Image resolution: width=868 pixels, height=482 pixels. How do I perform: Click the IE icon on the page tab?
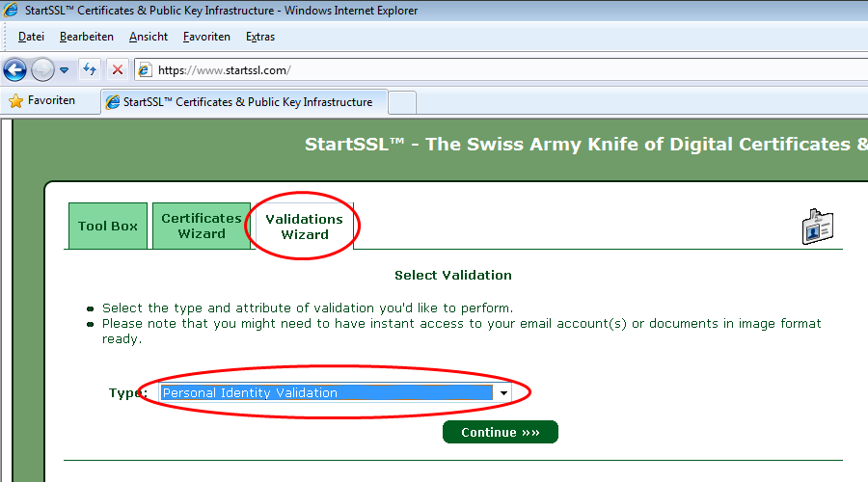113,102
